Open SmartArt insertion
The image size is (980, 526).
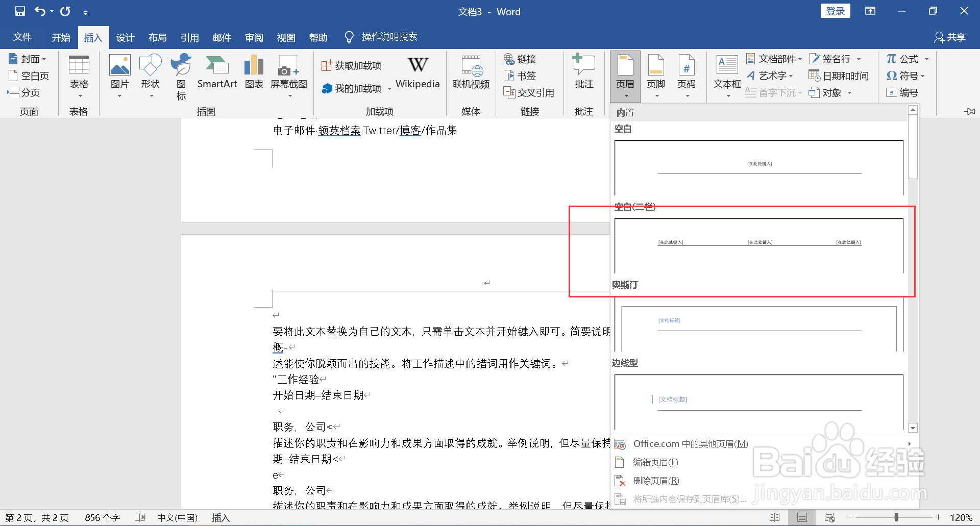pyautogui.click(x=217, y=74)
